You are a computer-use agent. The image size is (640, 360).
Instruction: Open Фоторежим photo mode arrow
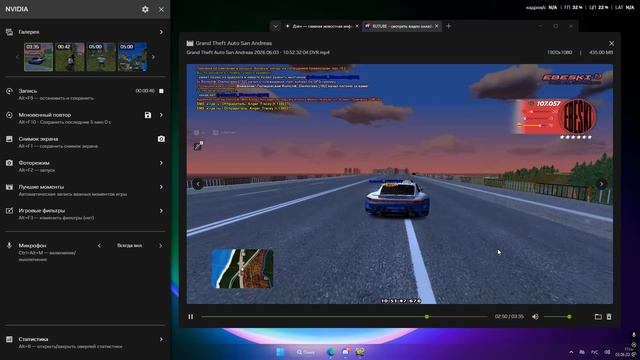tap(161, 163)
